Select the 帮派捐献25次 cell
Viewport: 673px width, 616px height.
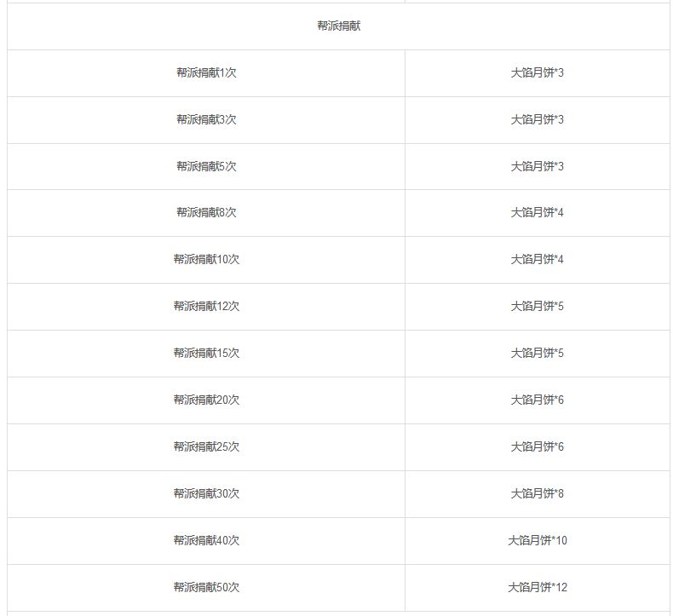click(x=206, y=446)
